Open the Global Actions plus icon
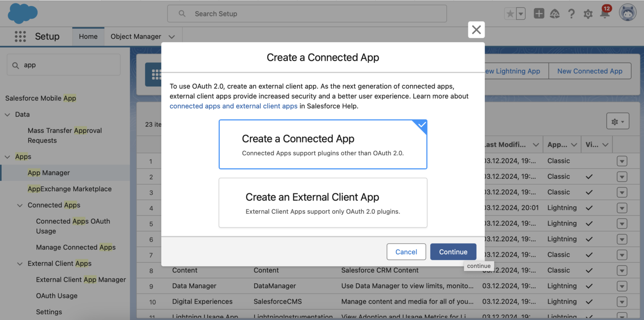 pyautogui.click(x=539, y=14)
